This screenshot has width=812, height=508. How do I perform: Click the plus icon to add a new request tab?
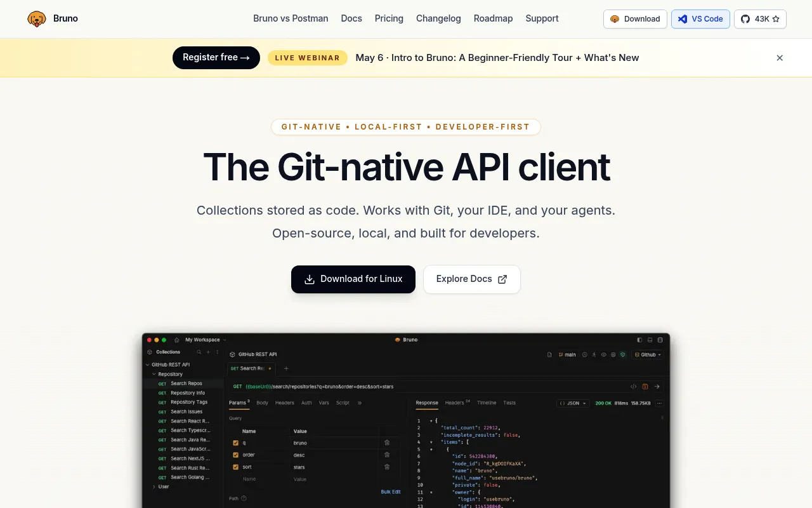click(x=286, y=368)
